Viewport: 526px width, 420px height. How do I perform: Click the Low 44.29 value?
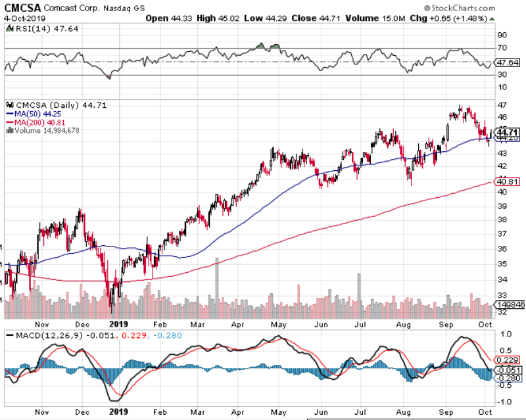tap(266, 18)
